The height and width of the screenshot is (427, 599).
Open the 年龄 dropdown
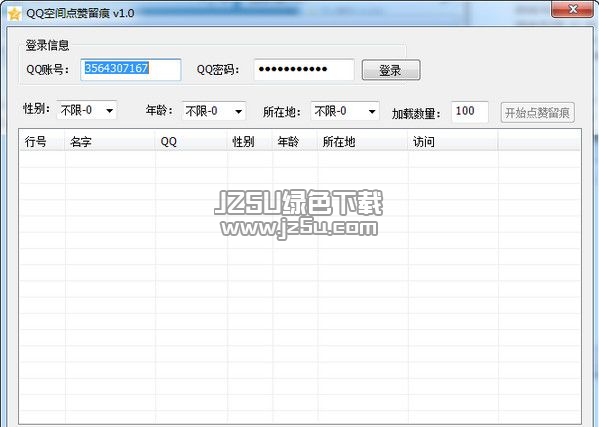[x=214, y=111]
